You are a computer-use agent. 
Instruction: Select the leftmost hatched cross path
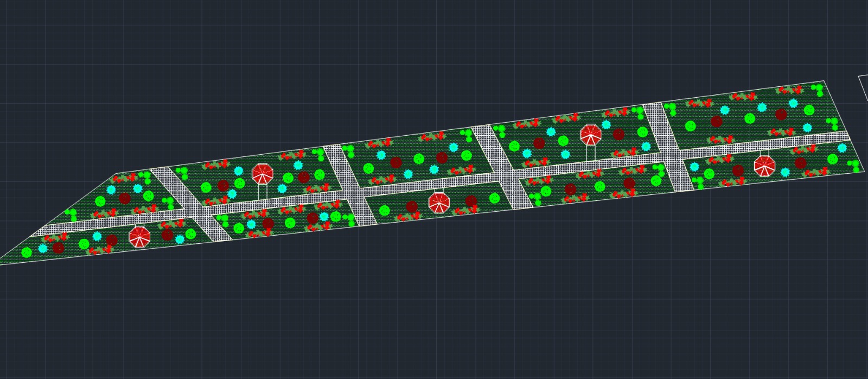190,204
